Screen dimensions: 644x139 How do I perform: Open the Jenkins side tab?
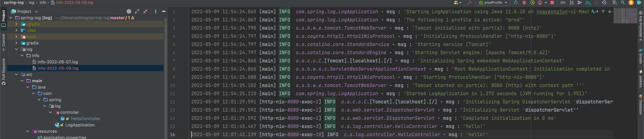pyautogui.click(x=641, y=79)
